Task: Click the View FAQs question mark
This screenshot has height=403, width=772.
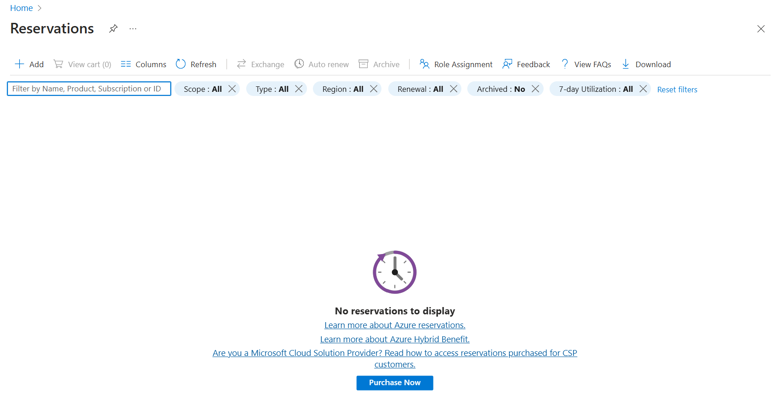Action: click(565, 64)
